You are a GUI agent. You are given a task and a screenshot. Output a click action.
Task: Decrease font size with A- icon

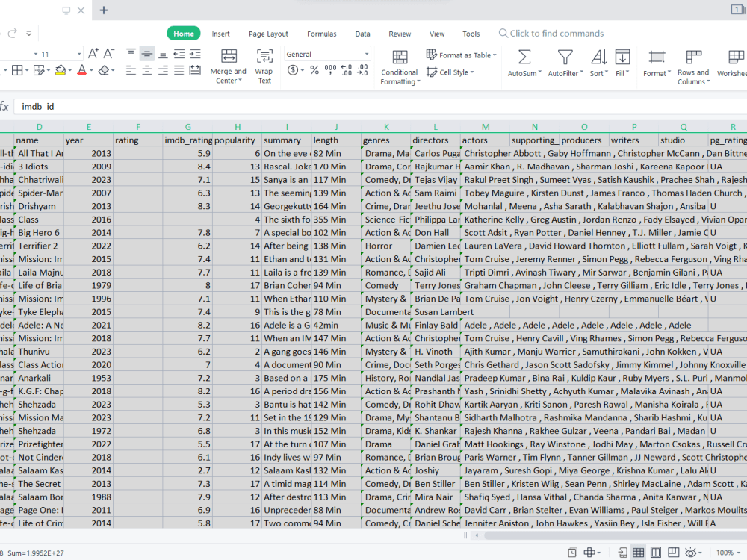[x=109, y=53]
